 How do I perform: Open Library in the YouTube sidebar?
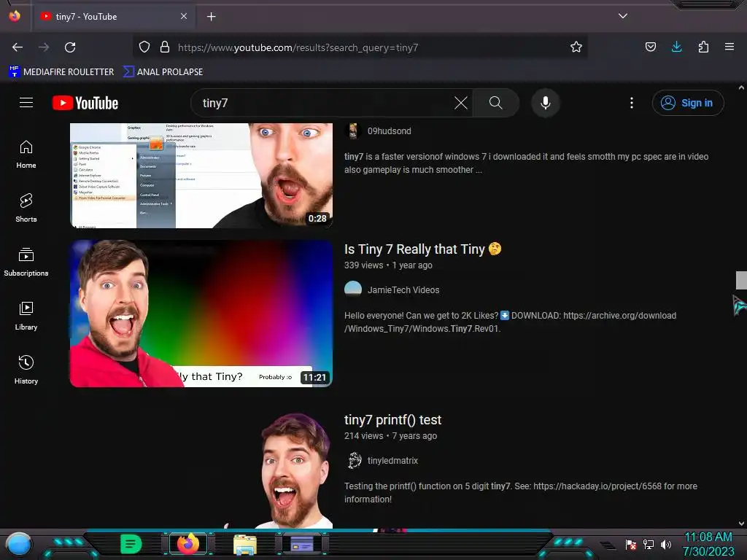coord(26,316)
